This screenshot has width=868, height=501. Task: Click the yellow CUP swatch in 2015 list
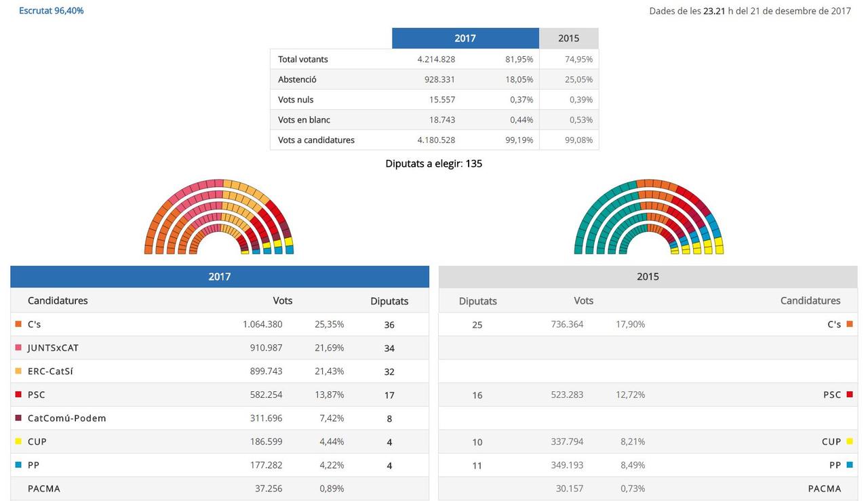850,441
